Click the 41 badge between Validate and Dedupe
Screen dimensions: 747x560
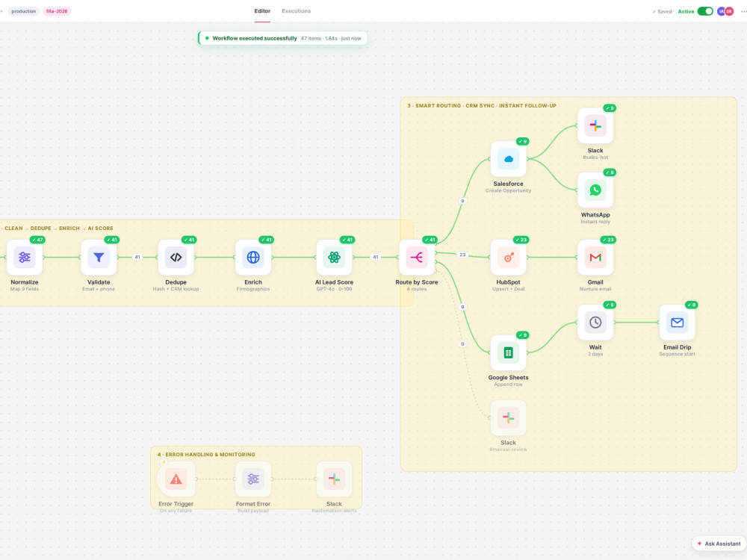[x=137, y=257]
